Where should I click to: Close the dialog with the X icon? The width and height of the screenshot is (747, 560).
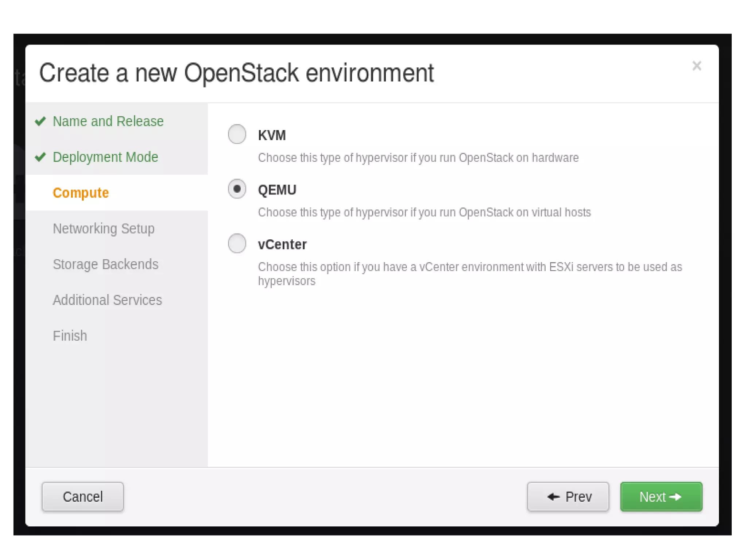(x=696, y=66)
